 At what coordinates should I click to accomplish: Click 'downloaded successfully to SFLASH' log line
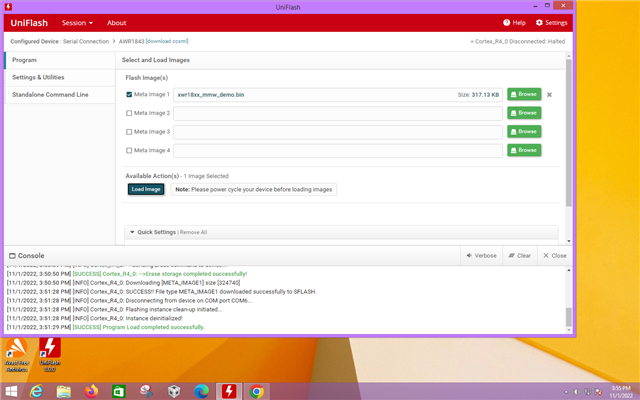(162, 292)
